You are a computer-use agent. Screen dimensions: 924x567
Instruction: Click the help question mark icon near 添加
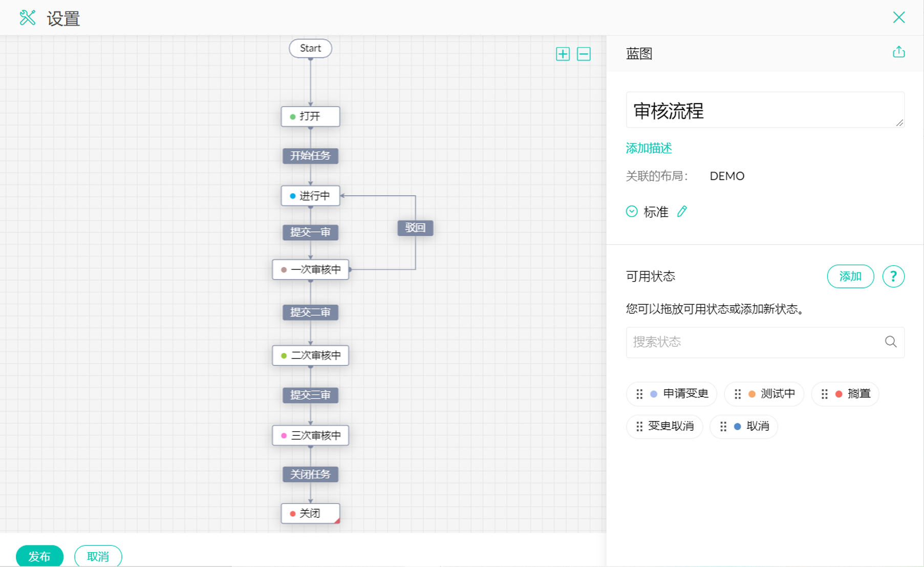click(893, 276)
